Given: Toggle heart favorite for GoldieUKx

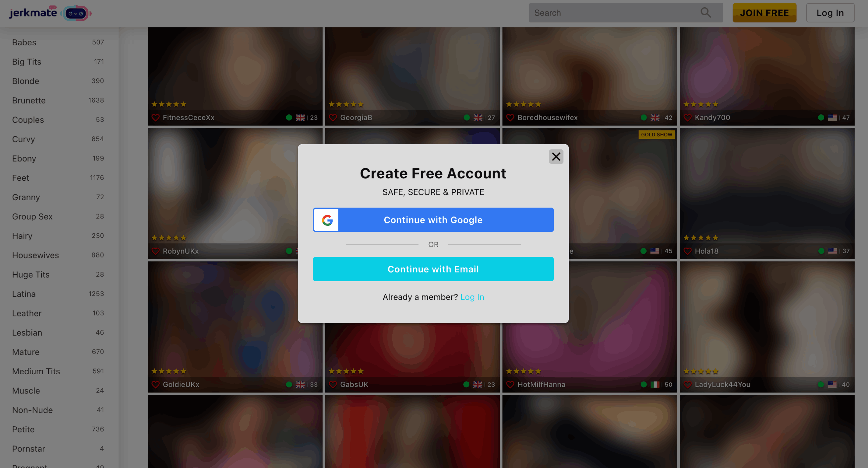Looking at the screenshot, I should [x=155, y=385].
